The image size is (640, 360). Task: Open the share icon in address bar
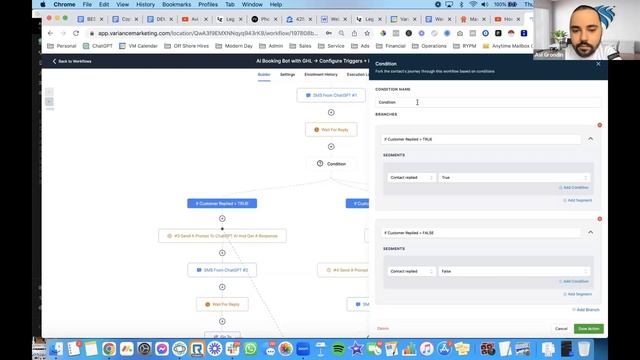tap(354, 33)
